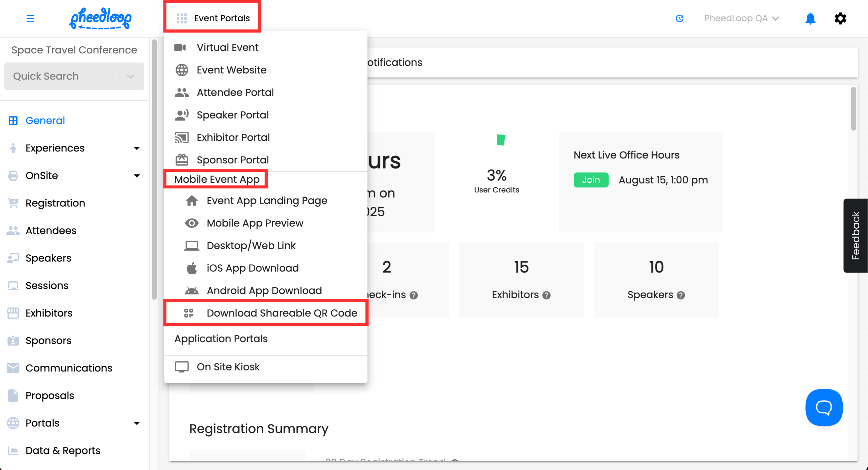Click the refresh icon in header
Screen dimensions: 868x470
tap(679, 18)
